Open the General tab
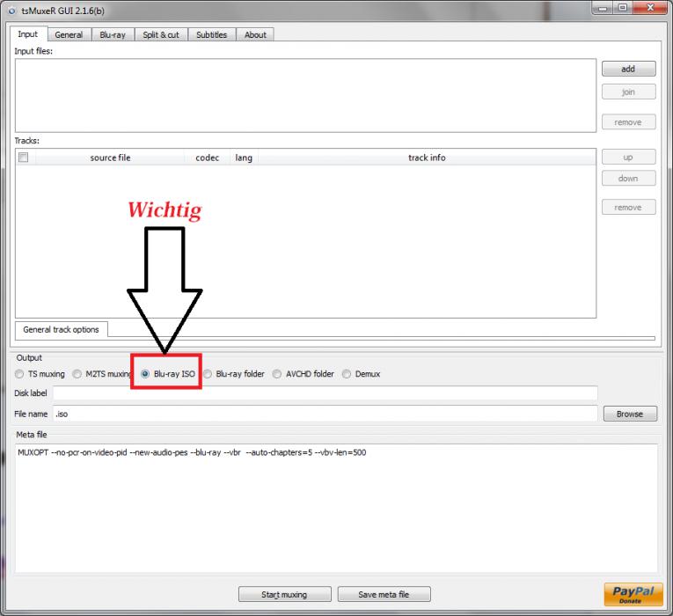 (x=69, y=34)
